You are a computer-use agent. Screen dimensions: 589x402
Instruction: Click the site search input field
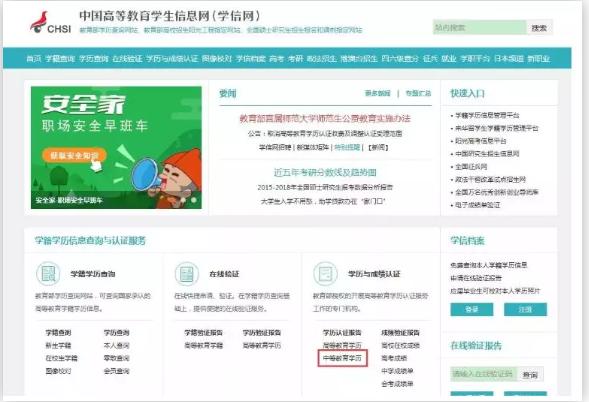pyautogui.click(x=480, y=27)
